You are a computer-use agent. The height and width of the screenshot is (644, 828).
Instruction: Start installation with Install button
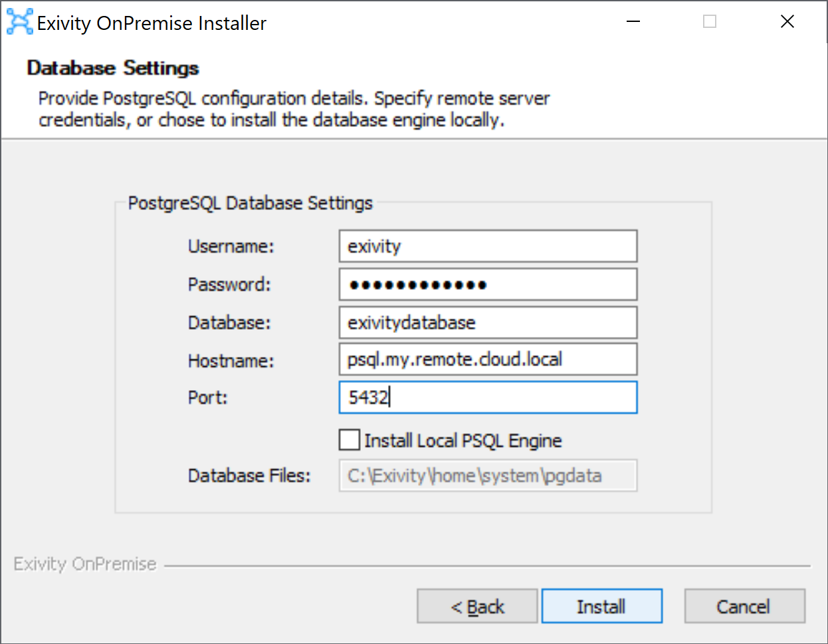point(602,606)
